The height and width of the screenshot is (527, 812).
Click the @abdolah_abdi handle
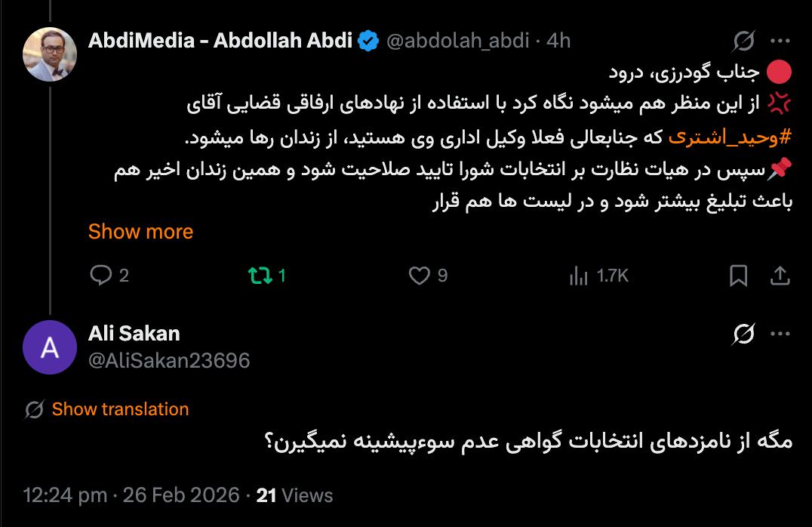(x=457, y=41)
